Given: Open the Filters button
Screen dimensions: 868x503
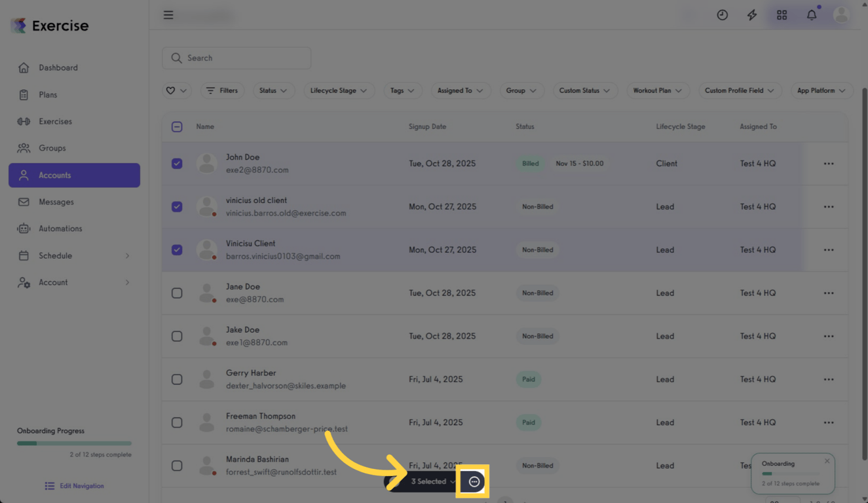Looking at the screenshot, I should [222, 90].
